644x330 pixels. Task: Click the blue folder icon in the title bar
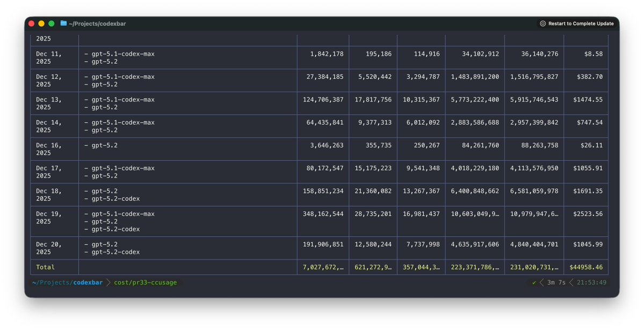63,23
